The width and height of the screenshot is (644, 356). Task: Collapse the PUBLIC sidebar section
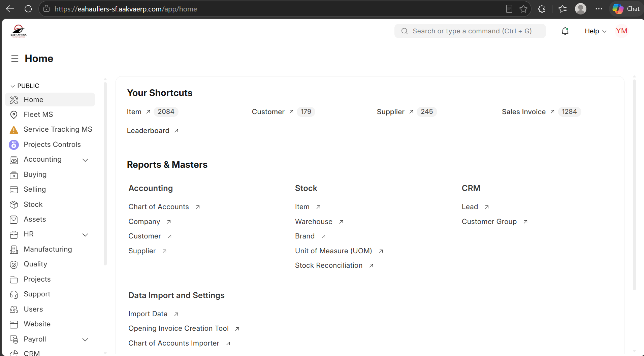(x=13, y=86)
